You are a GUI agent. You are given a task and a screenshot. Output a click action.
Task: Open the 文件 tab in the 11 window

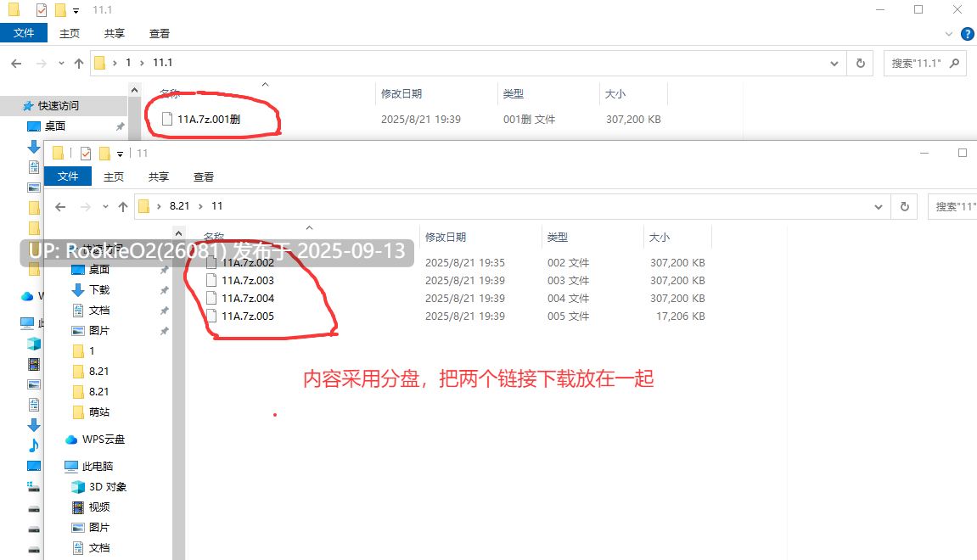click(x=68, y=176)
